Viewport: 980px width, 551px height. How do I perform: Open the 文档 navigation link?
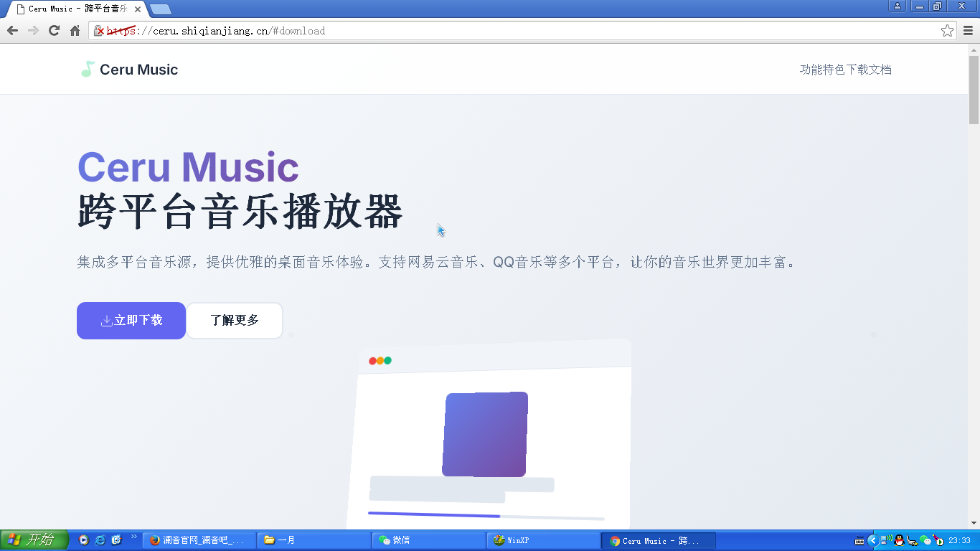(880, 70)
